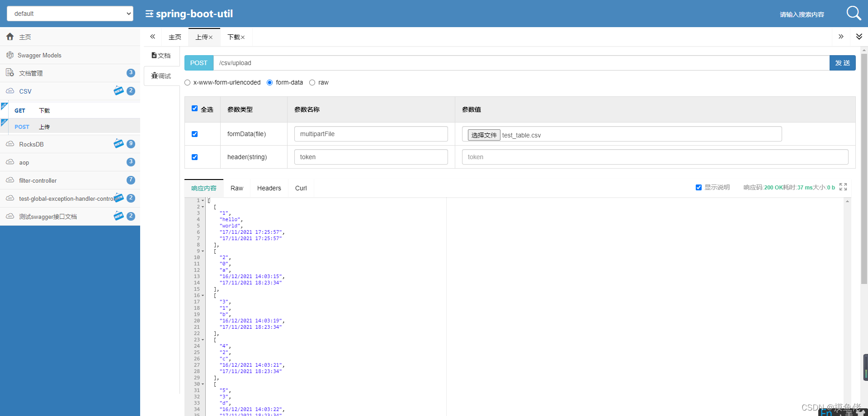Click the 选择文件 choose file button
868x416 pixels.
484,135
